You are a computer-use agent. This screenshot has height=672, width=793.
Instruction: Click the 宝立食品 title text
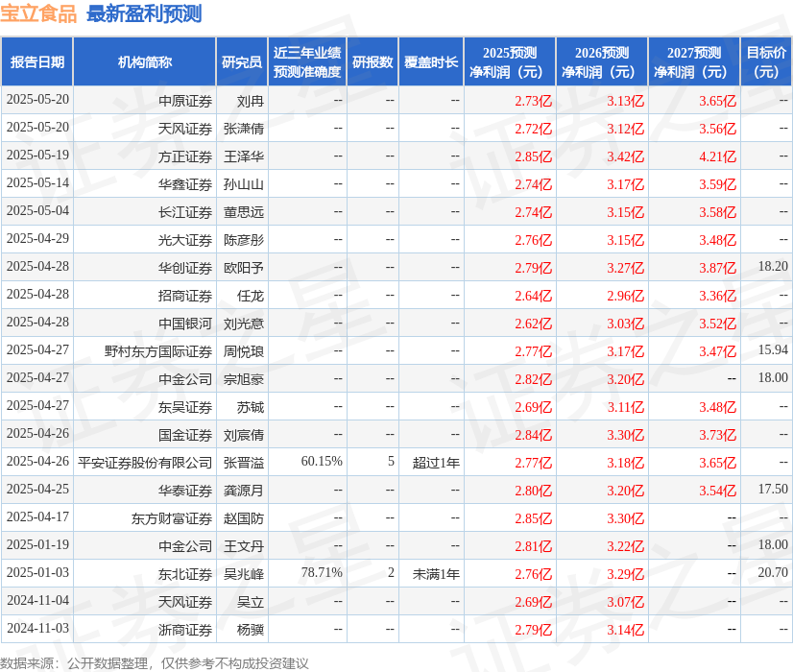pos(38,13)
